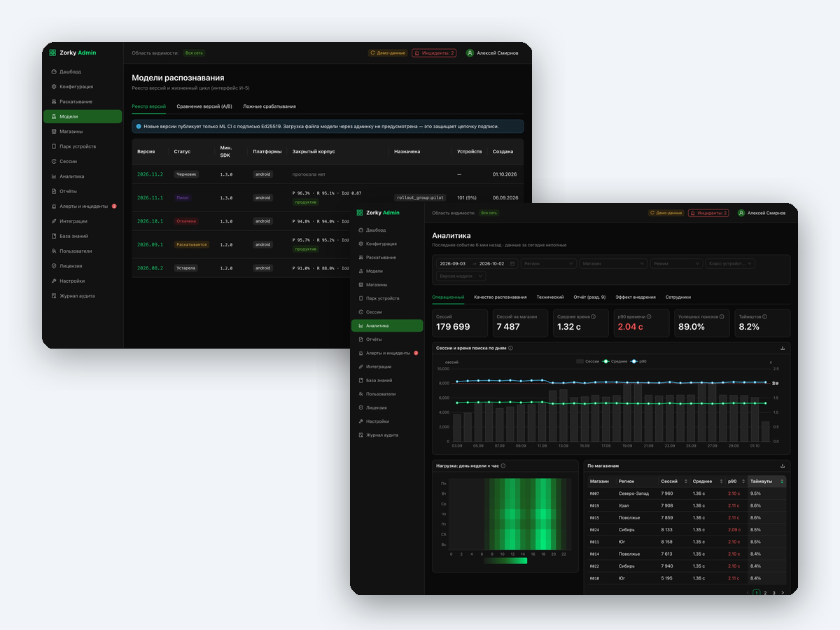Open the Класс устройства filter dropdown
The width and height of the screenshot is (840, 630).
731,264
